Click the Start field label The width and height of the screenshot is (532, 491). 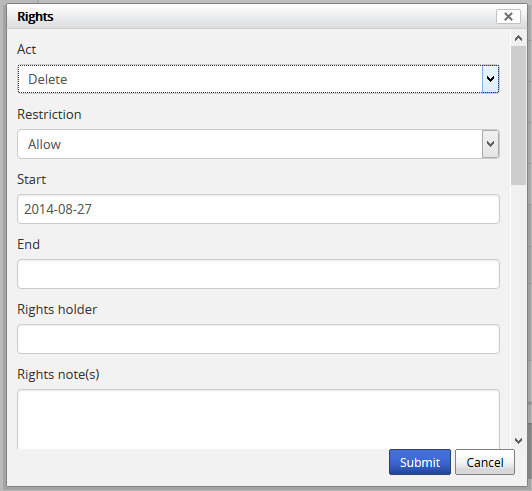(x=32, y=179)
